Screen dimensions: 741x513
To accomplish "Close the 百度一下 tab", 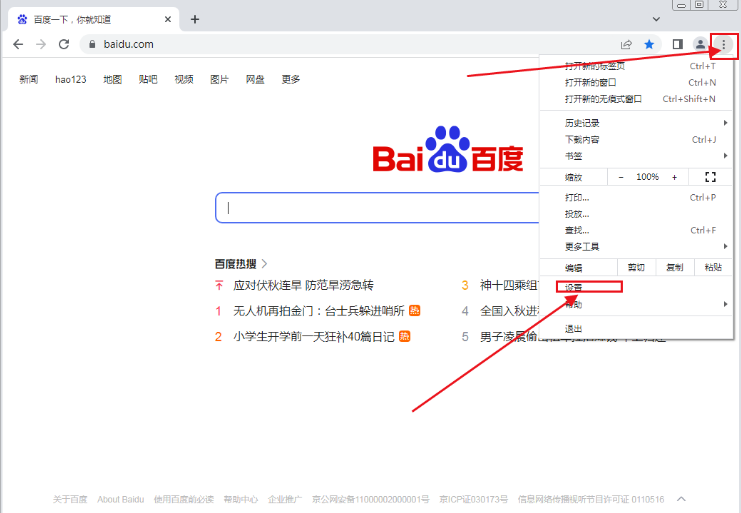I will pos(168,19).
